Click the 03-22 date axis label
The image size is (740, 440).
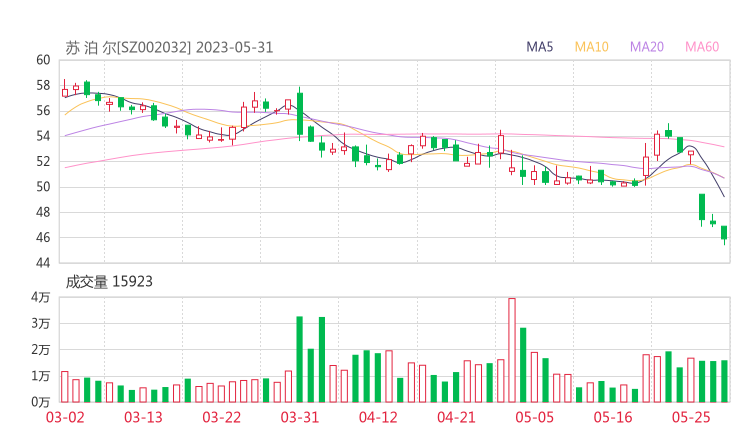coord(222,417)
